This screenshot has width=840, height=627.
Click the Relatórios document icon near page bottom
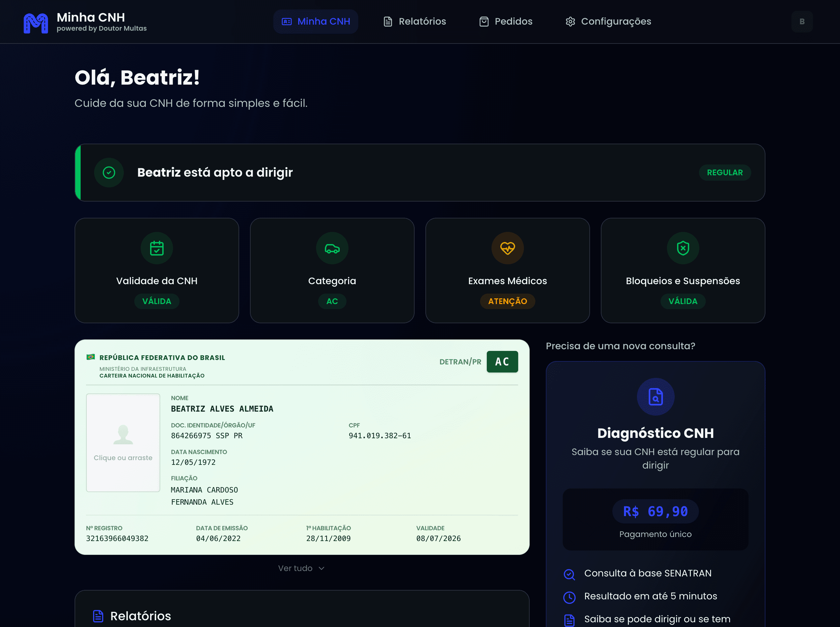[x=98, y=616]
